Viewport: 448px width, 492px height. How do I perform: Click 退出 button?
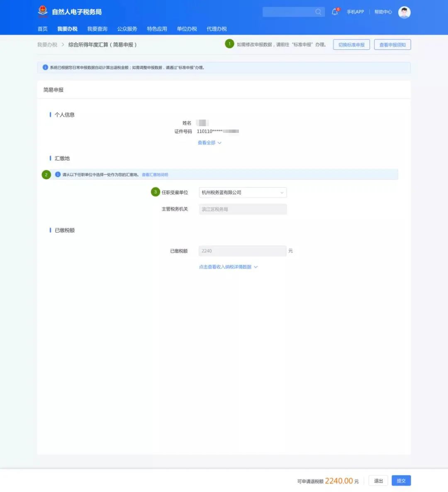pos(378,481)
